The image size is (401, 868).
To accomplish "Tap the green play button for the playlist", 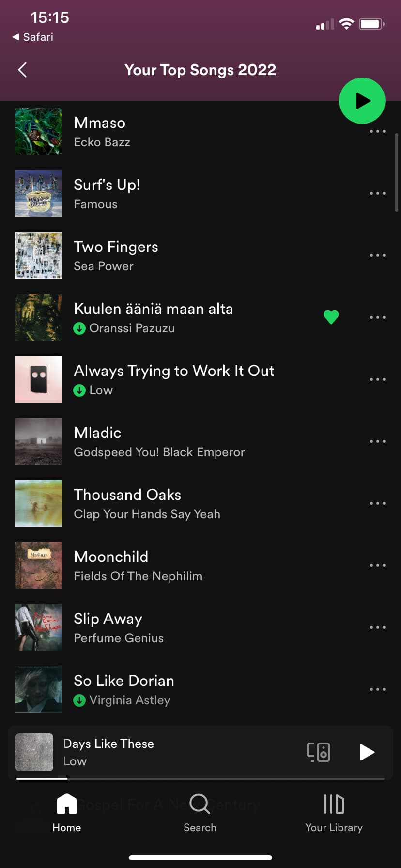I will click(362, 101).
